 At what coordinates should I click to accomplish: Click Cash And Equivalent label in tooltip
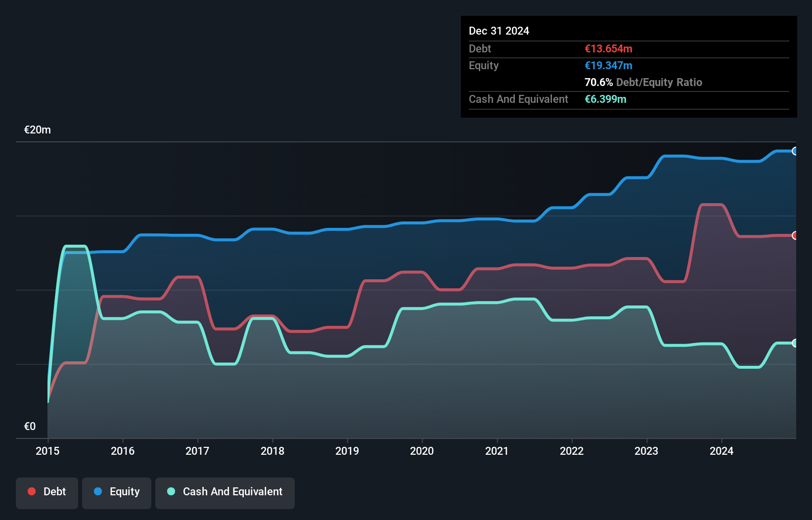(x=518, y=99)
